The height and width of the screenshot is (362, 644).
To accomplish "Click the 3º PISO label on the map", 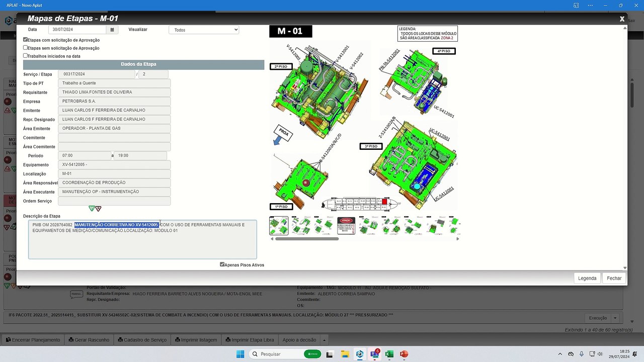I will (x=371, y=146).
